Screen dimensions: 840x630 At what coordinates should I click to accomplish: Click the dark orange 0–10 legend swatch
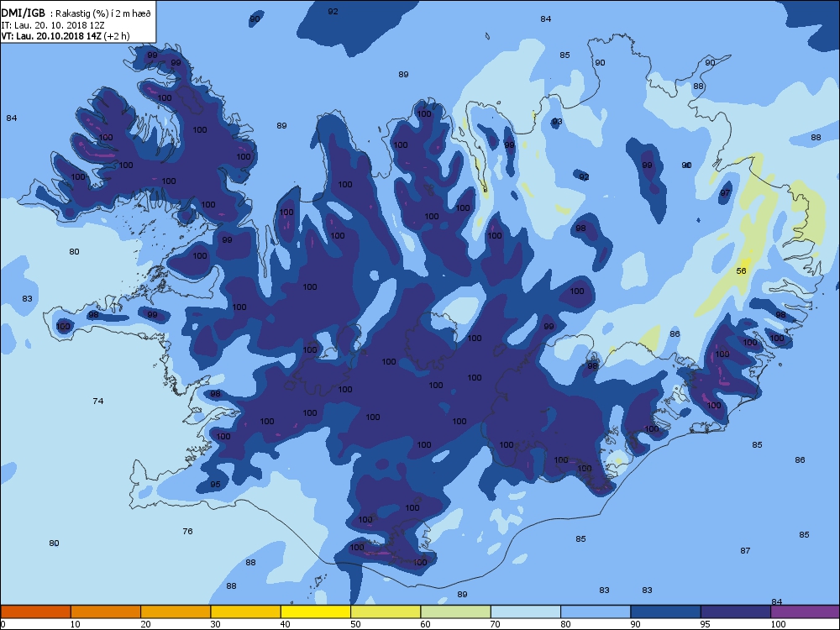[35, 612]
